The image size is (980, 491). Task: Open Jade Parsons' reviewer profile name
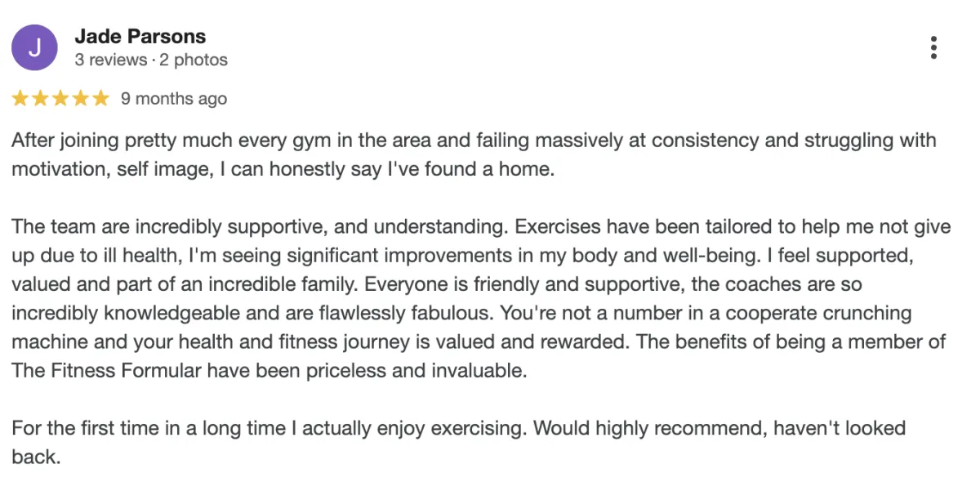(x=140, y=37)
